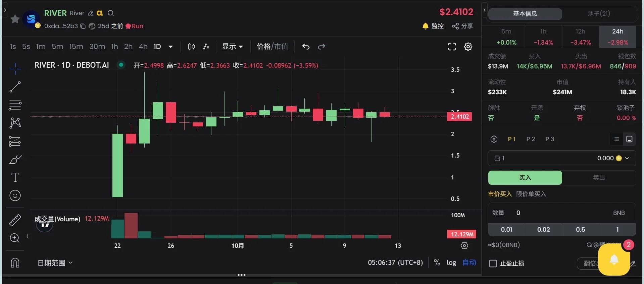Select the ruler measure tool

coord(15,220)
